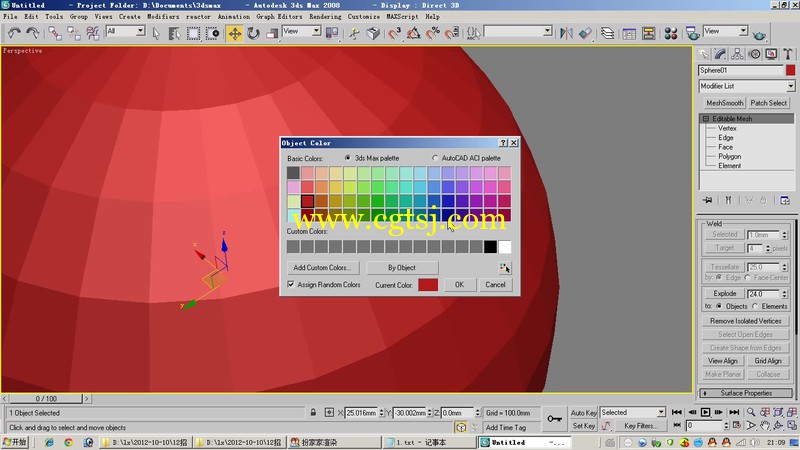Screen dimensions: 800x450
Task: Select the Select and Link tool
Action: [x=55, y=34]
